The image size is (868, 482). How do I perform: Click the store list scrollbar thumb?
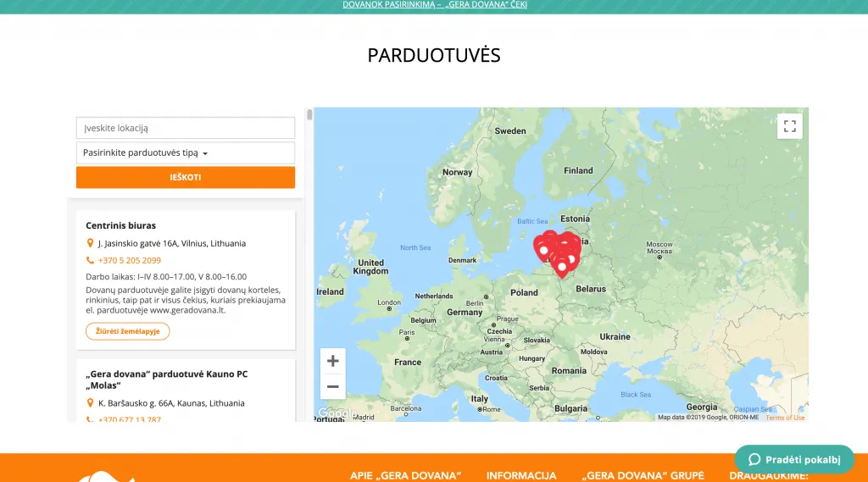click(x=309, y=114)
